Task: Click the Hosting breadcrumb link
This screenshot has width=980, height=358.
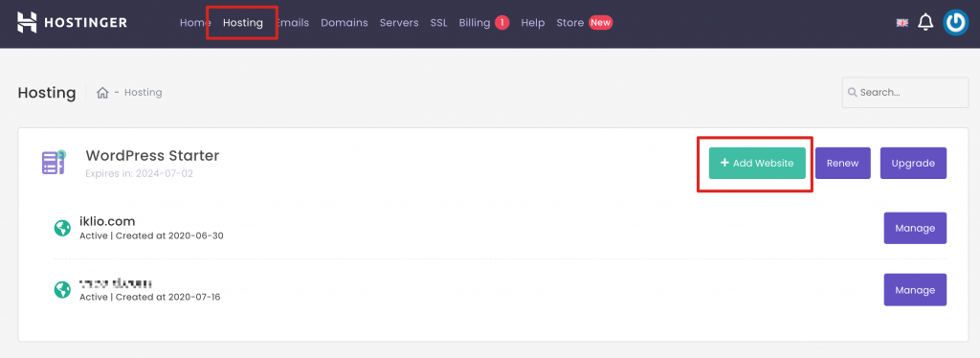Action: tap(144, 93)
